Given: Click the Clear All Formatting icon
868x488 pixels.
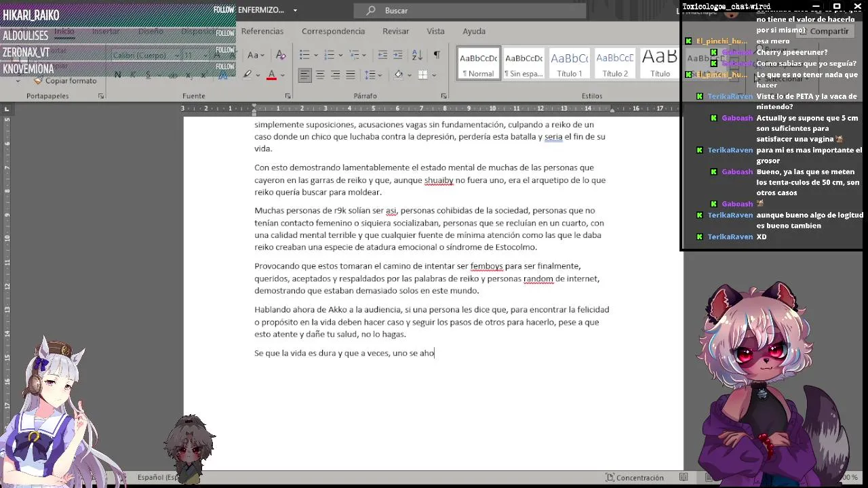Looking at the screenshot, I should pos(281,55).
